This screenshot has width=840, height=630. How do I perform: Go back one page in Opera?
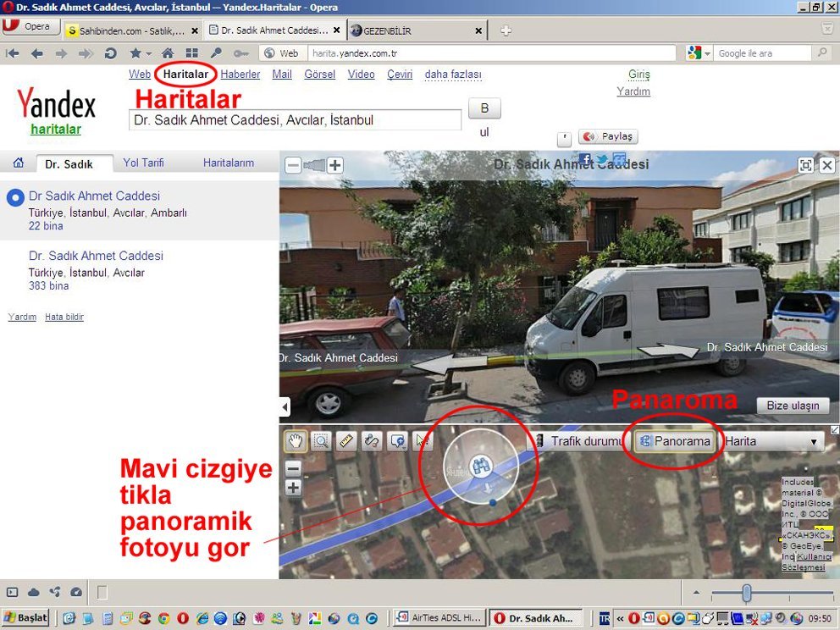point(36,53)
